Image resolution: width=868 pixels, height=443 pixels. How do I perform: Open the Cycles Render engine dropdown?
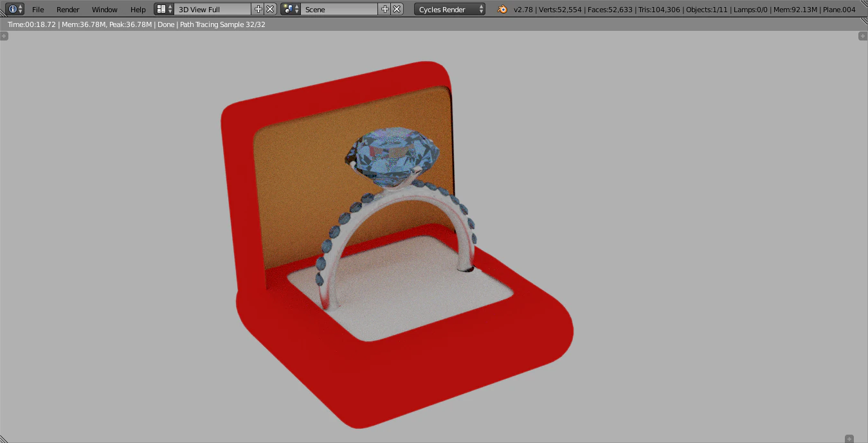click(x=449, y=10)
